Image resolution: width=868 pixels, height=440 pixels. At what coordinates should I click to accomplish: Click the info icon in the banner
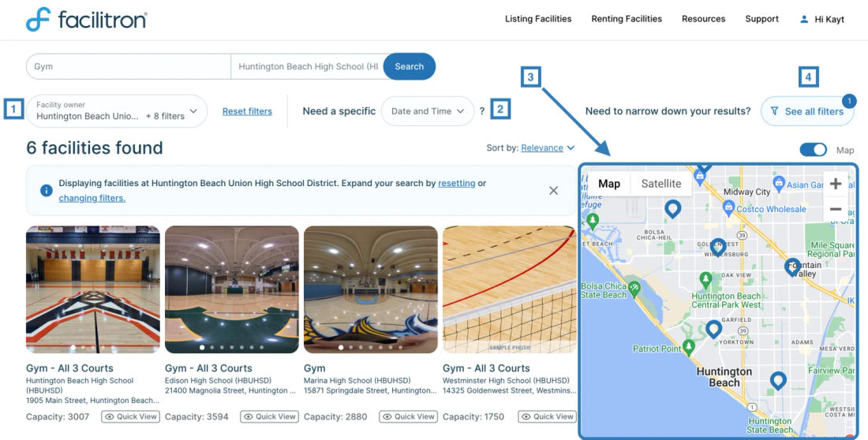[x=47, y=190]
